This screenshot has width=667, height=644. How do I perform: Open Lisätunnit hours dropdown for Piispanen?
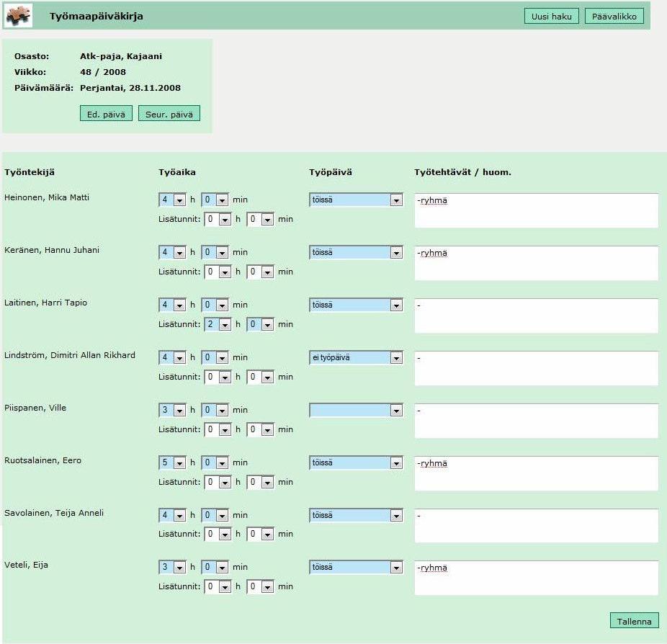pos(218,429)
